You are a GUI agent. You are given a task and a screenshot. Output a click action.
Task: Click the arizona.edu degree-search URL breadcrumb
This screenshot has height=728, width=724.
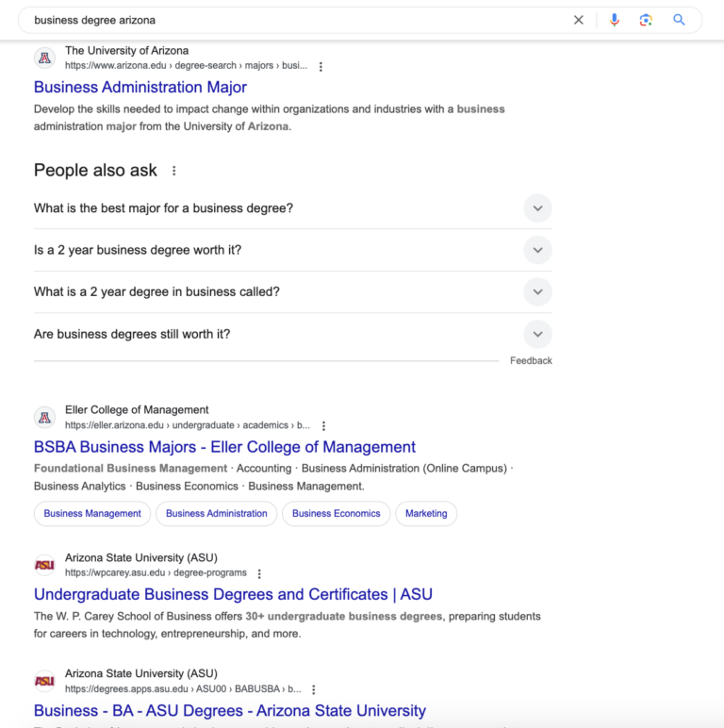(186, 65)
